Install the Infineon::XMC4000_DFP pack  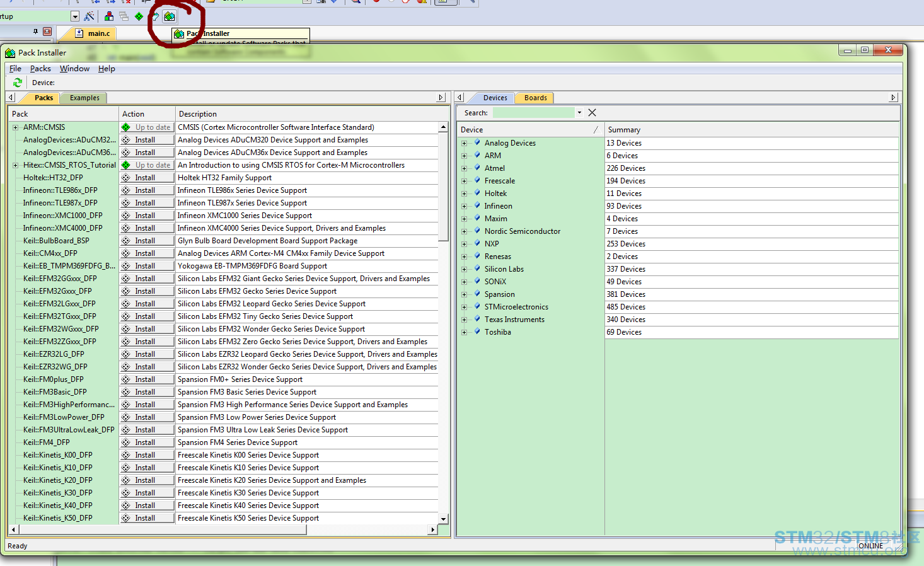147,228
